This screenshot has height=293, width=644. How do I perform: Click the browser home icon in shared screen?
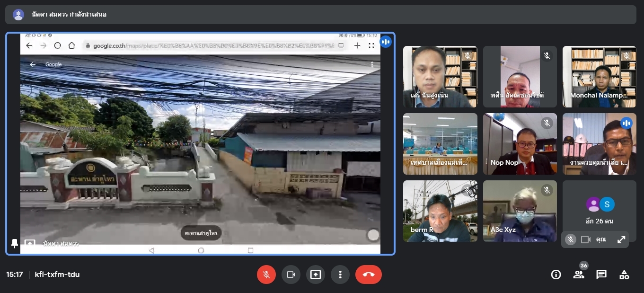pyautogui.click(x=72, y=45)
